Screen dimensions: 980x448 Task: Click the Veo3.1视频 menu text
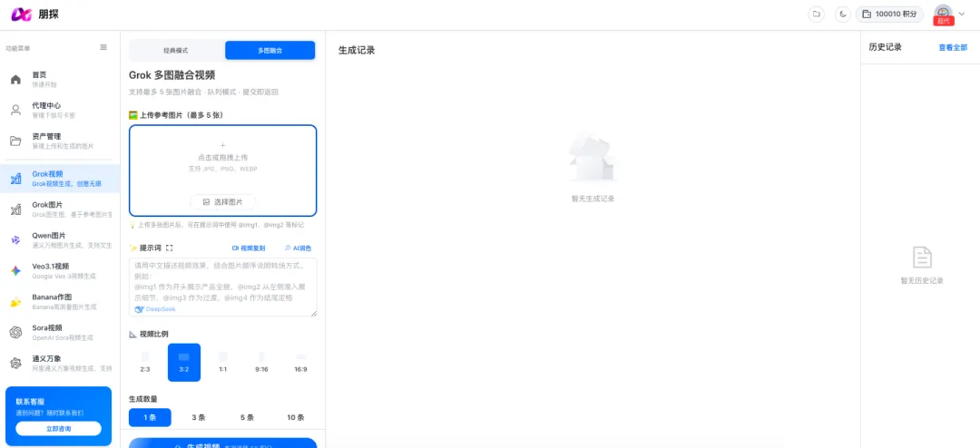point(51,267)
